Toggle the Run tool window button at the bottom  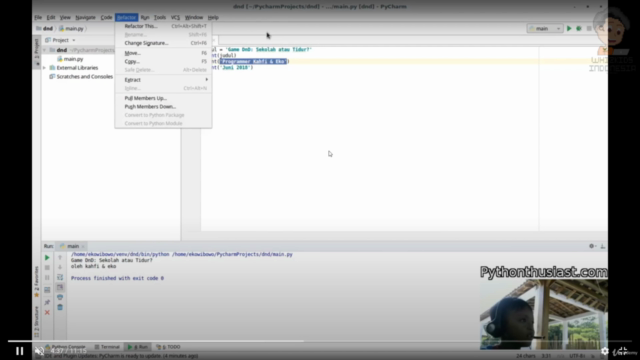point(138,347)
